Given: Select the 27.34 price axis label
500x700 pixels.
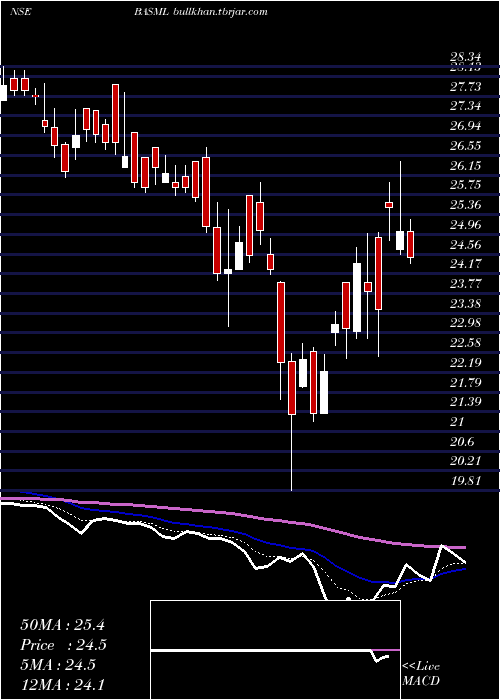Looking at the screenshot, I should 465,106.
